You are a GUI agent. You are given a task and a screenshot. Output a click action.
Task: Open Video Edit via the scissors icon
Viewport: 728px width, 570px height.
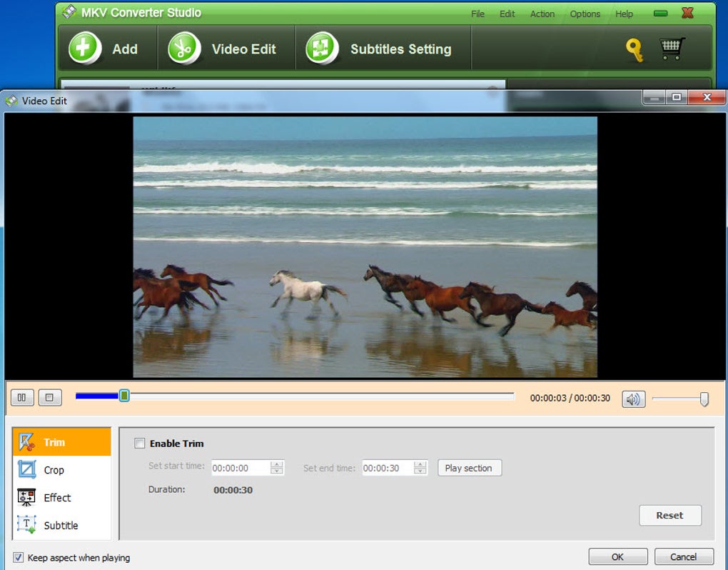[x=184, y=48]
